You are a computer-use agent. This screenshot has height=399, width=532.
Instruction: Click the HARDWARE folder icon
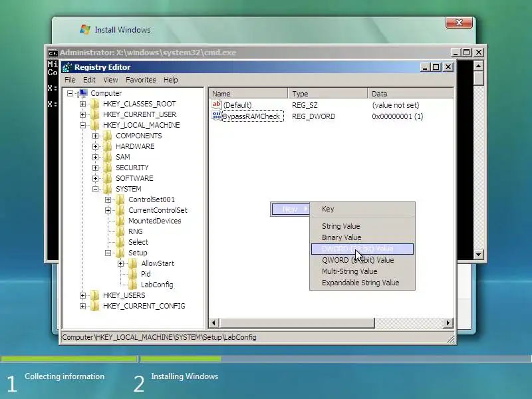[108, 146]
